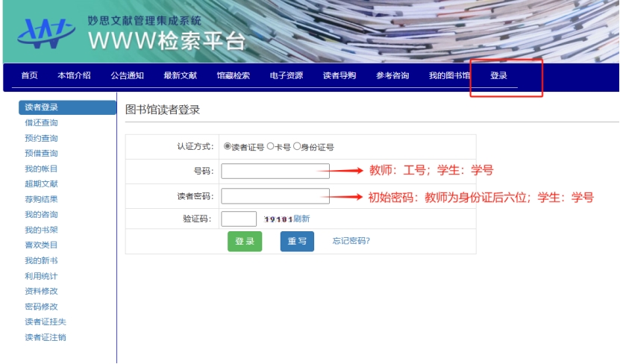Select 密码修改 in the sidebar
The width and height of the screenshot is (620, 364).
pyautogui.click(x=41, y=307)
